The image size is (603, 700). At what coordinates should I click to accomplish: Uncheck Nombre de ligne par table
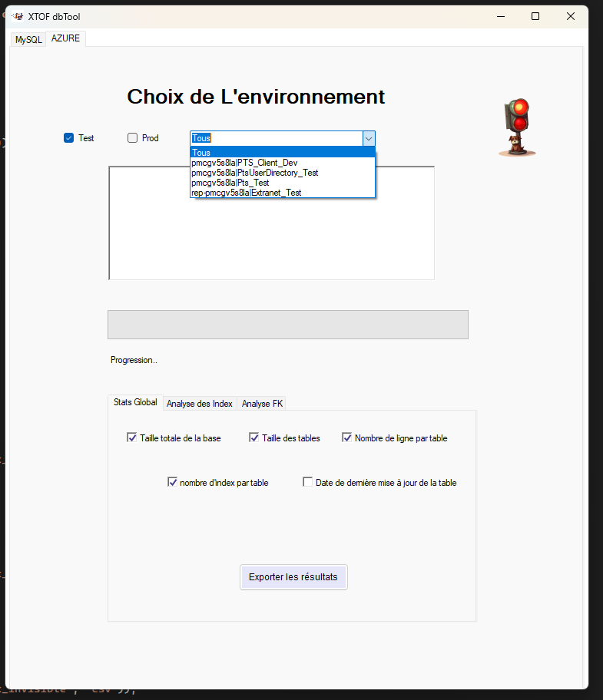point(346,438)
